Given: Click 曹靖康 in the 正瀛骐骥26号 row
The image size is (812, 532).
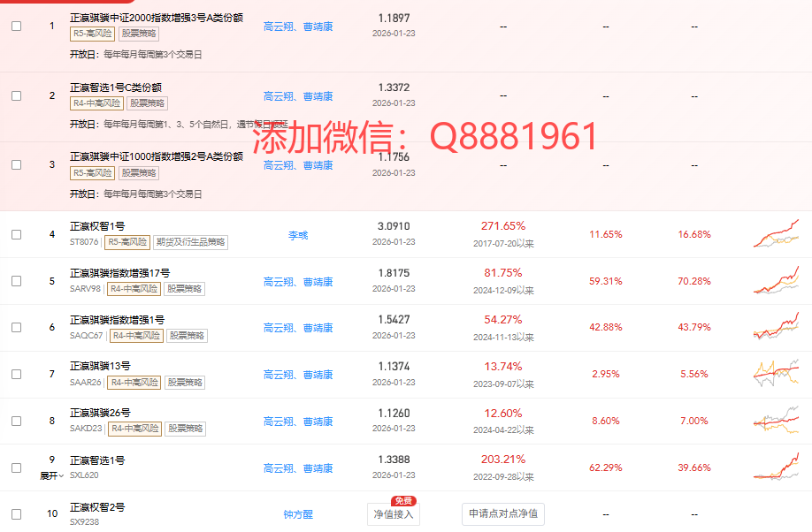Looking at the screenshot, I should pyautogui.click(x=318, y=422).
